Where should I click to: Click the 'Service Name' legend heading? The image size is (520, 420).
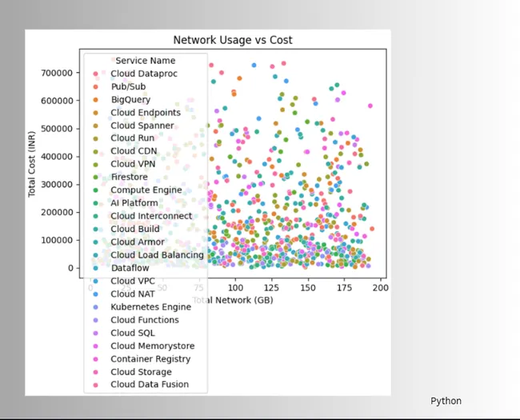pos(146,61)
